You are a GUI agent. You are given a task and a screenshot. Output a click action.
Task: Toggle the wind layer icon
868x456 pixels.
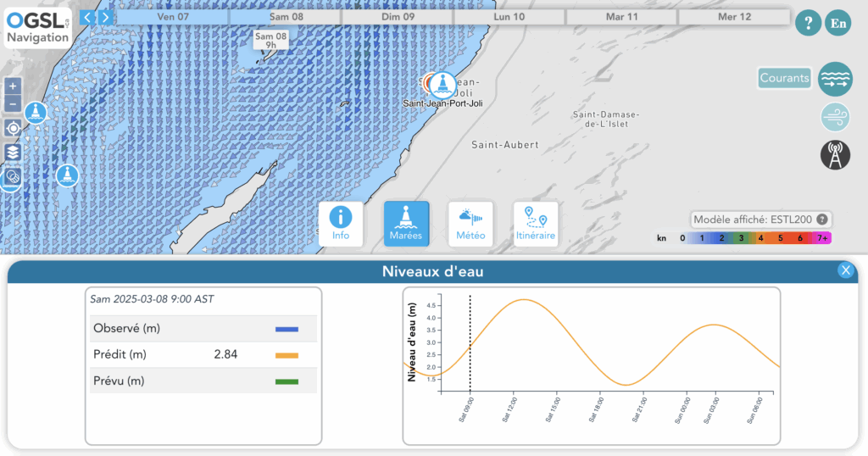click(x=835, y=116)
